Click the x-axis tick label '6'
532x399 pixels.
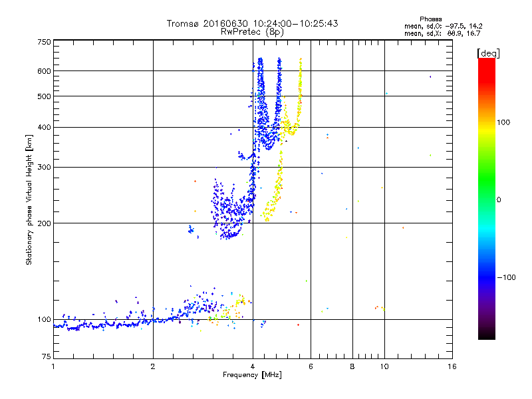(x=311, y=366)
